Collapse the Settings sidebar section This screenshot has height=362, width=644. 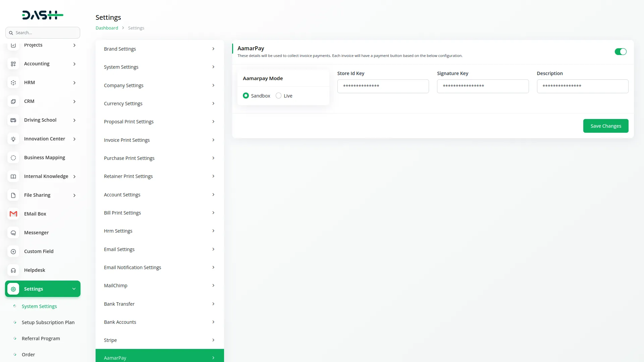[x=74, y=289]
